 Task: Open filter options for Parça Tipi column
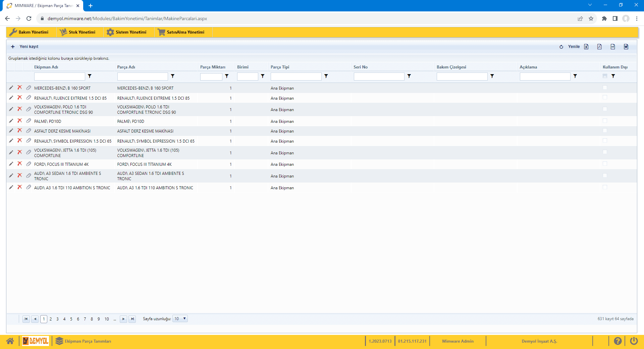[326, 76]
